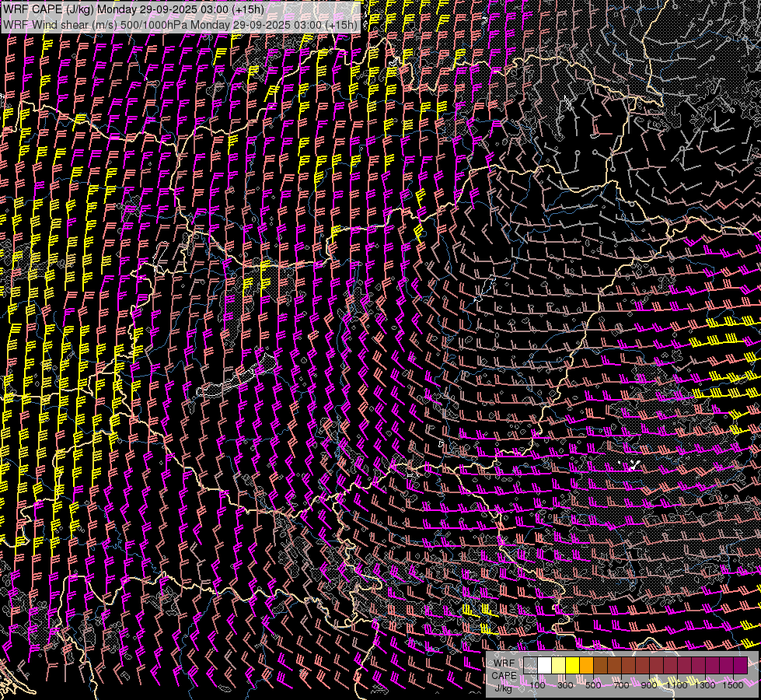Pick the pale yellow CAPE legend swatch
This screenshot has width=761, height=700.
[558, 666]
